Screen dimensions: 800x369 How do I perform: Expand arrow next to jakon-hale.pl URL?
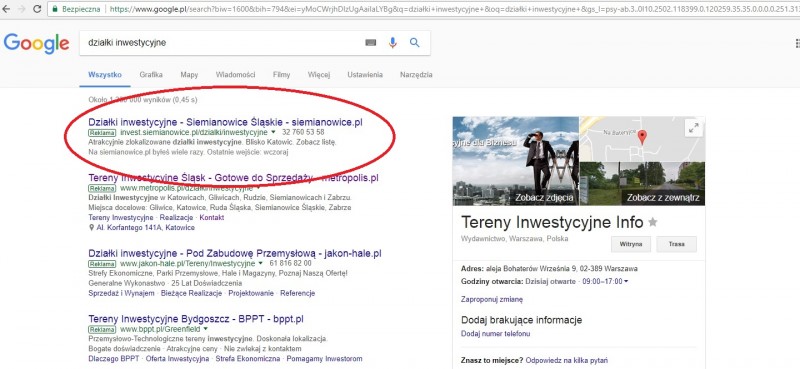(261, 263)
